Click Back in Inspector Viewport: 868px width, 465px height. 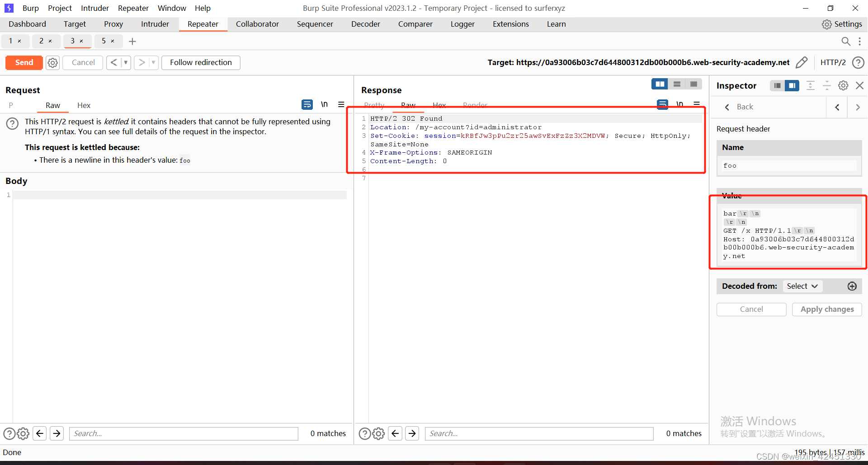coord(739,107)
